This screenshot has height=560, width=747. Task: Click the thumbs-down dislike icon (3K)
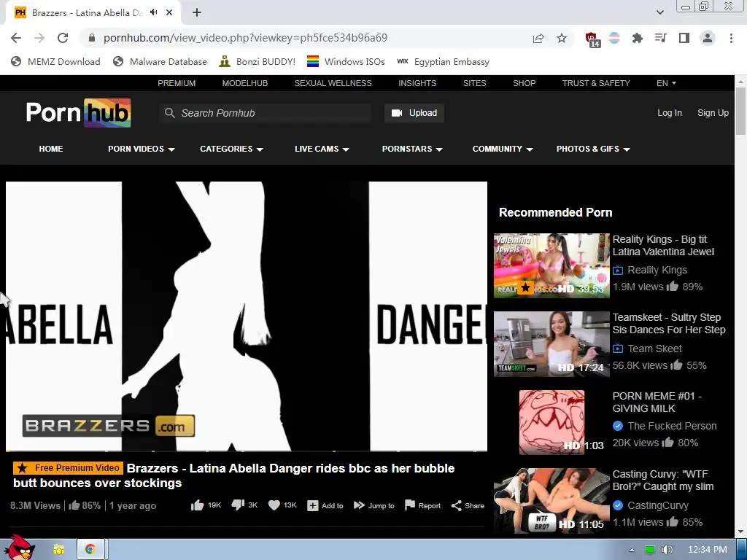point(238,505)
